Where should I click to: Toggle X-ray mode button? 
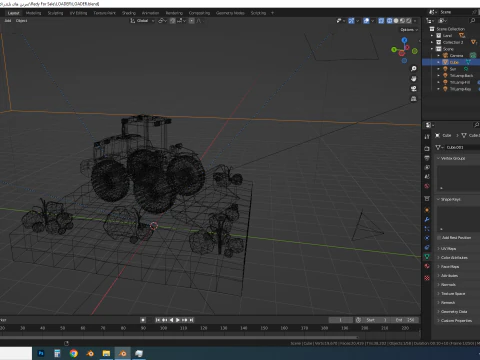click(382, 21)
